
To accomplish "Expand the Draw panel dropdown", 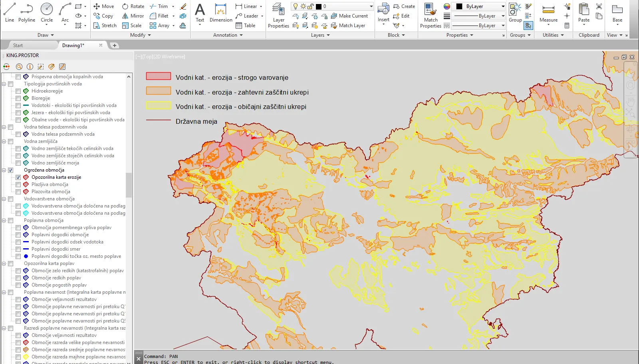I will 46,35.
